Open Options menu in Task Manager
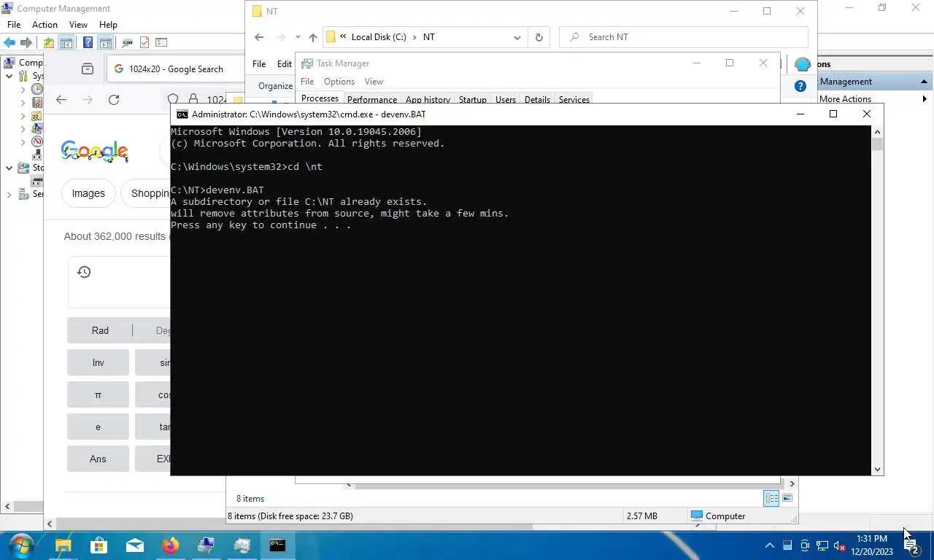This screenshot has height=560, width=934. point(339,82)
